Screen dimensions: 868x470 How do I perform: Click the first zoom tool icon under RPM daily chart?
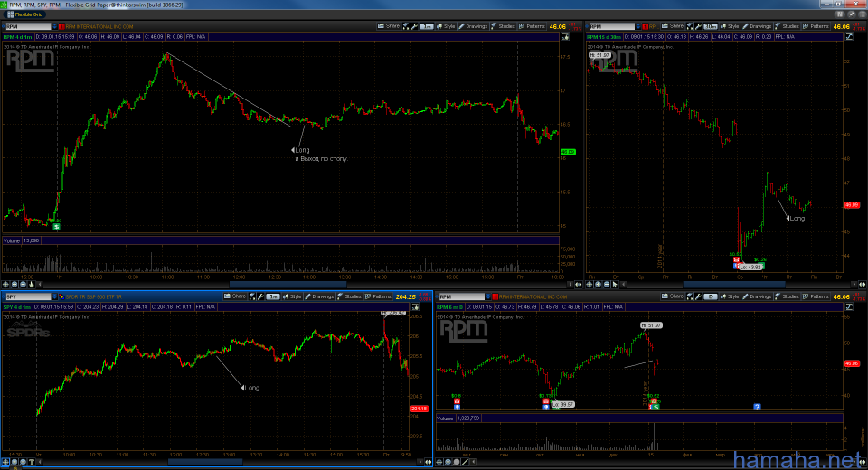click(439, 462)
